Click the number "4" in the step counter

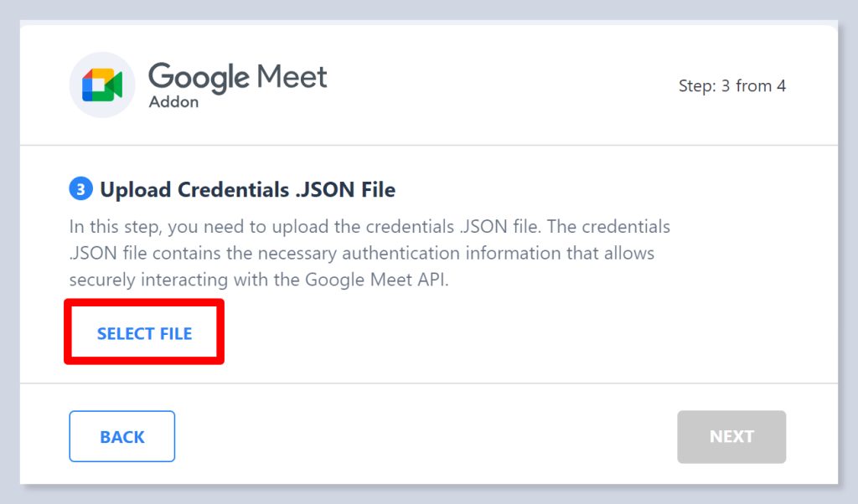tap(781, 85)
